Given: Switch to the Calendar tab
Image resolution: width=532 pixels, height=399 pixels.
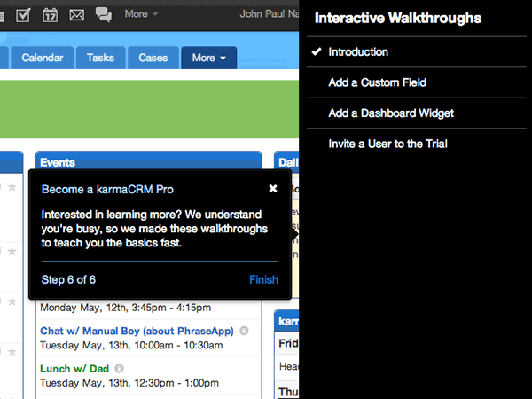Looking at the screenshot, I should coord(43,58).
